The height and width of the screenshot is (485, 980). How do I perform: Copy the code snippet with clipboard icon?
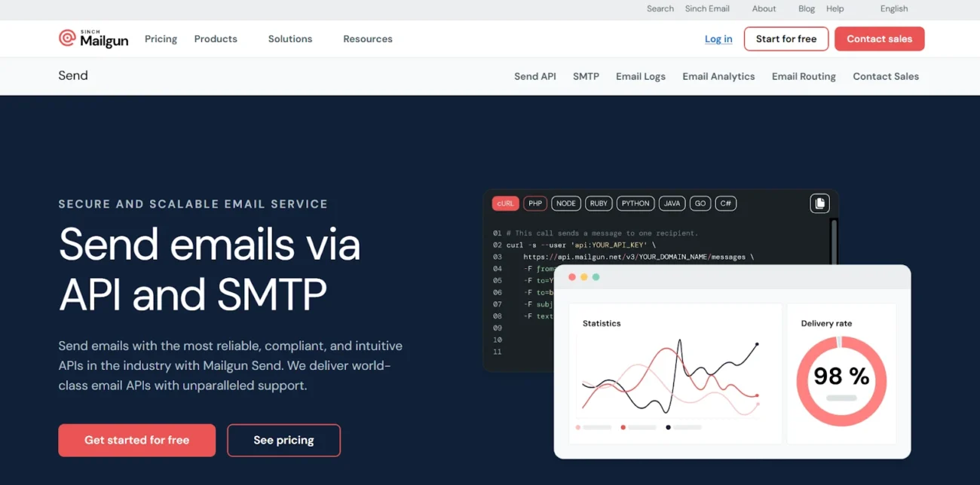point(819,203)
